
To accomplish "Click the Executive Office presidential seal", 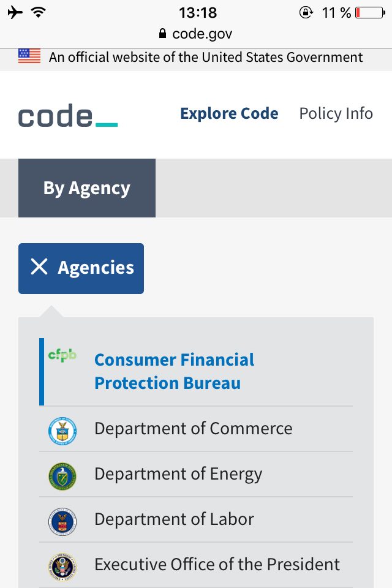I will pos(62,567).
